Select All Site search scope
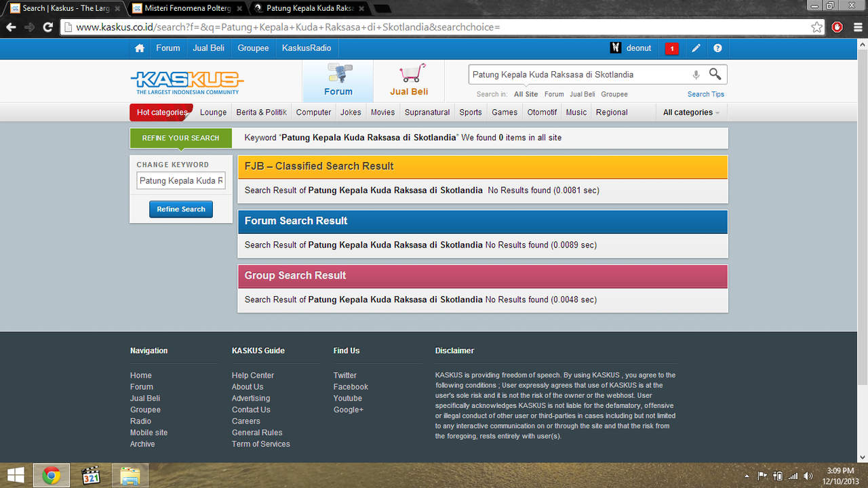 point(526,94)
